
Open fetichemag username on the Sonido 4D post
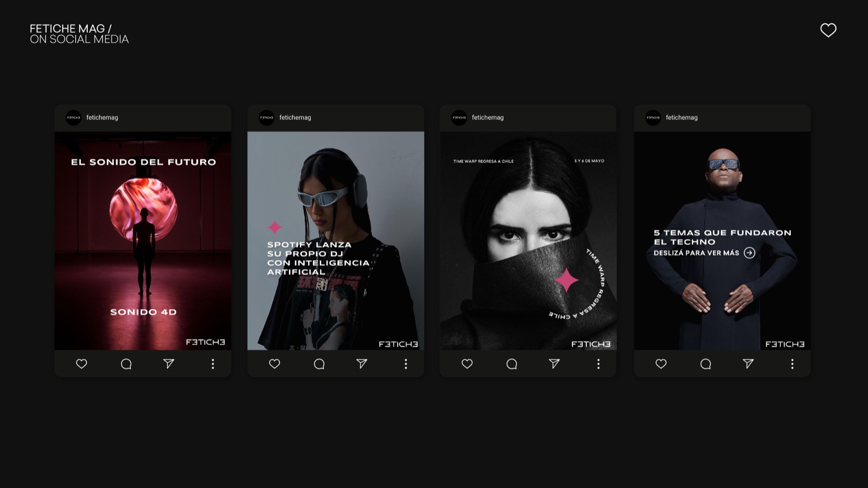tap(102, 118)
